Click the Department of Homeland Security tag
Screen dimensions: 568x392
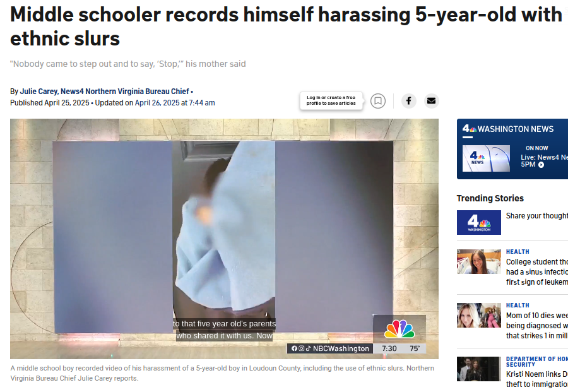point(537,362)
